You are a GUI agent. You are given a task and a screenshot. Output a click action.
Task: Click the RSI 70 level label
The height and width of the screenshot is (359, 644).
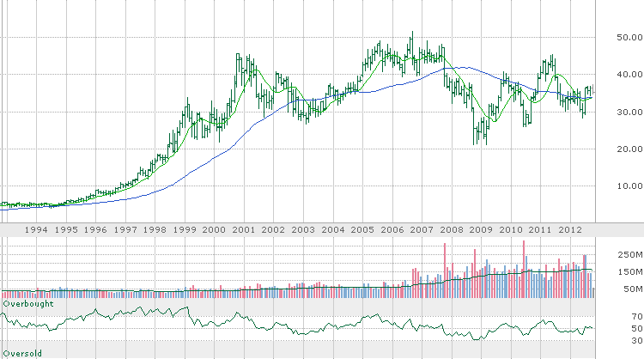pos(637,317)
